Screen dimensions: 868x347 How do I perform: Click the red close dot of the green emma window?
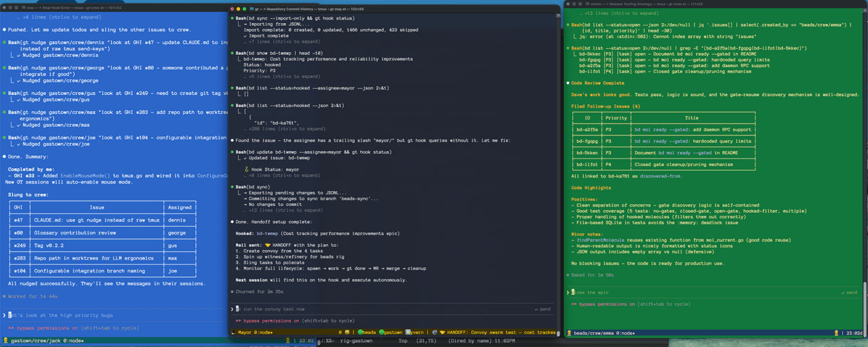568,3
